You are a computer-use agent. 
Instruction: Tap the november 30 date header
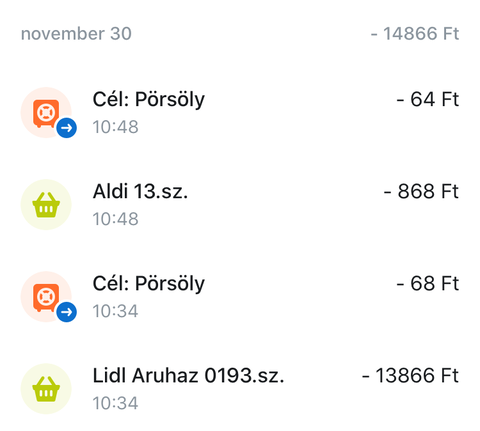point(76,34)
